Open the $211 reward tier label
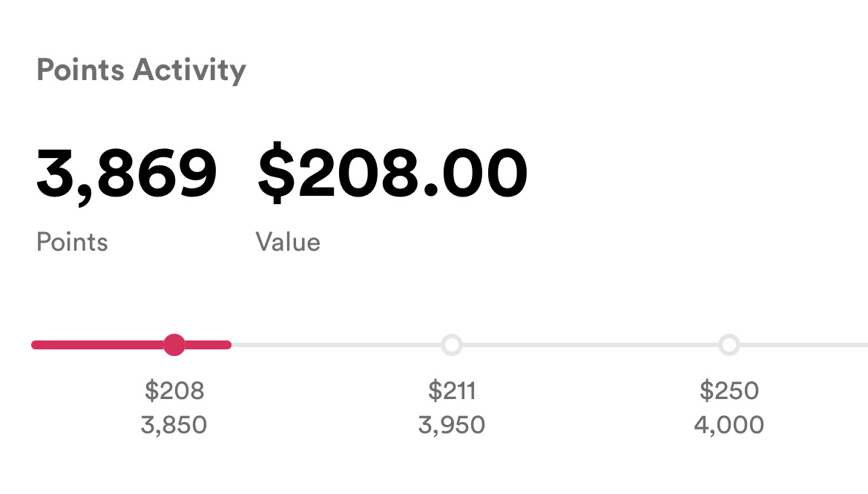The width and height of the screenshot is (868, 494). 451,390
